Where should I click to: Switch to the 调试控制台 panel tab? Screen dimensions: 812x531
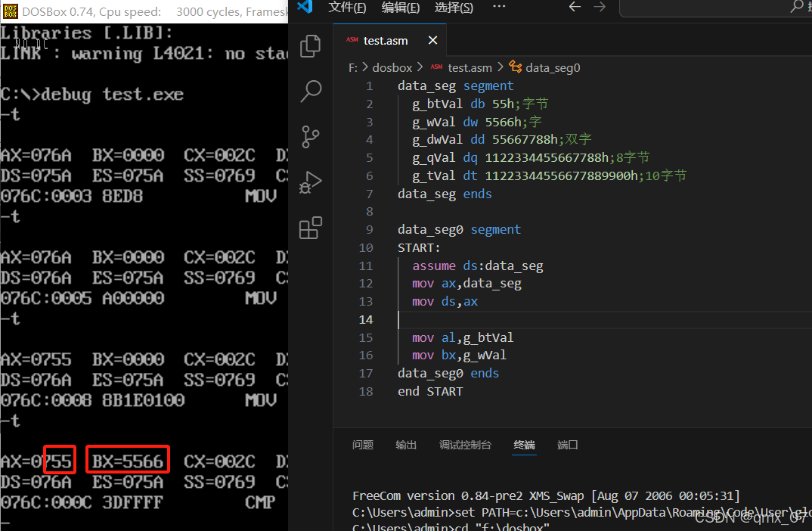tap(465, 445)
